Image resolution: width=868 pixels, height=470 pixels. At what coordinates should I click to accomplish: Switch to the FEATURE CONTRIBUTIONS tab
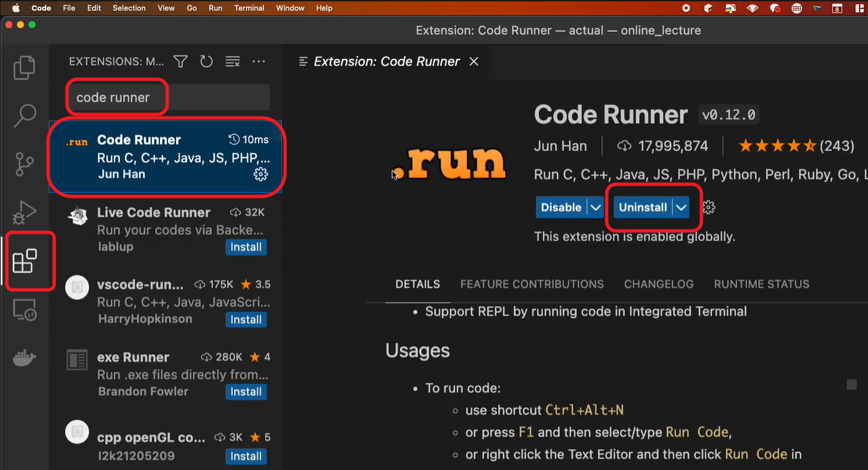coord(532,284)
